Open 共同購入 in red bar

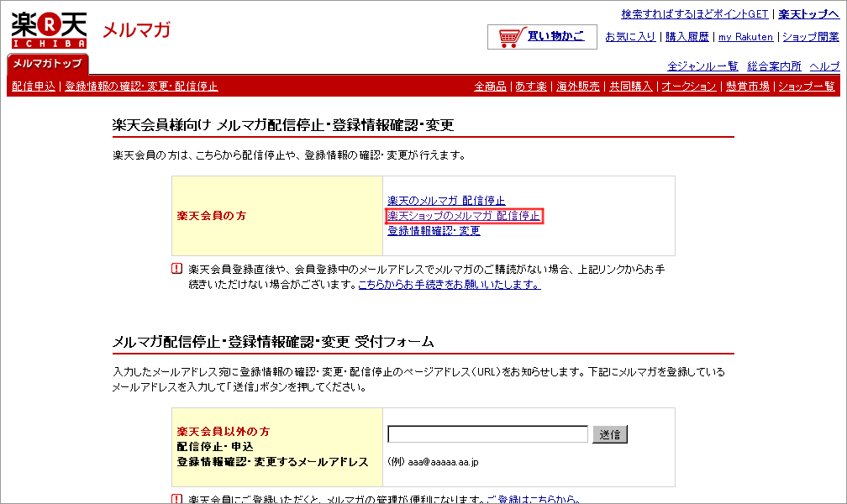point(630,86)
